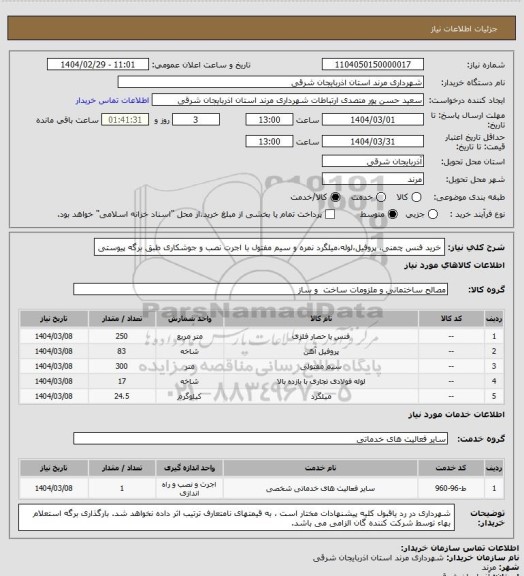Click the general need description field
The width and height of the screenshot is (524, 576).
[269, 248]
